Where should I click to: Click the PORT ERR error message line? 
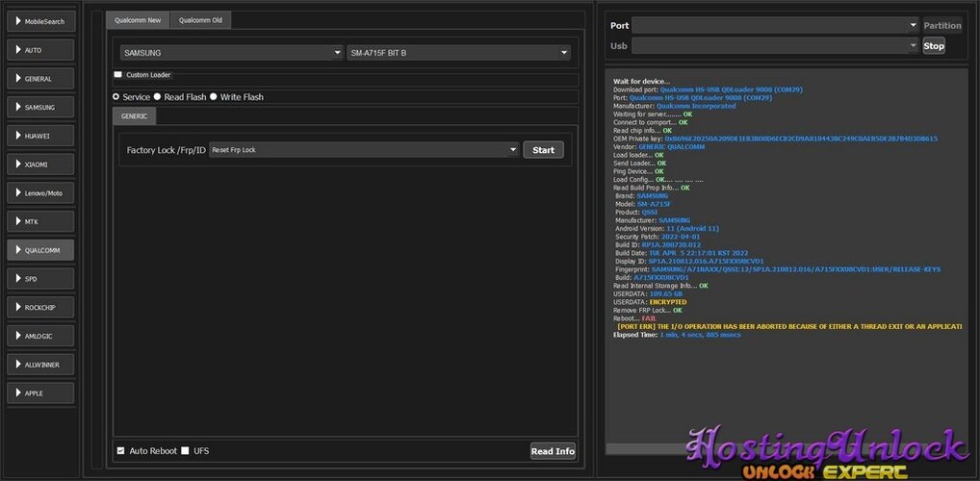789,327
